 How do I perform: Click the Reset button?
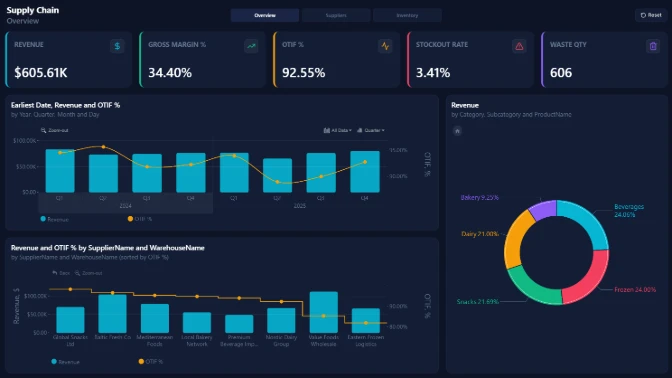coord(651,15)
